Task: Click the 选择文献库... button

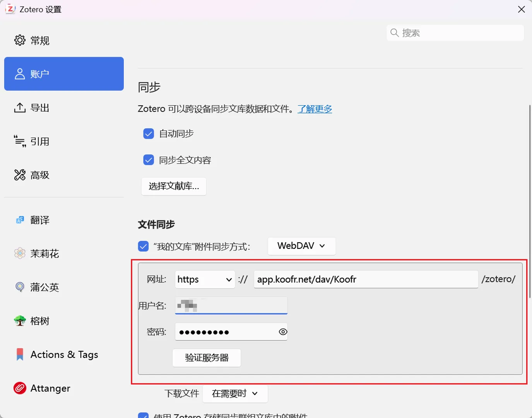Action: pos(174,186)
